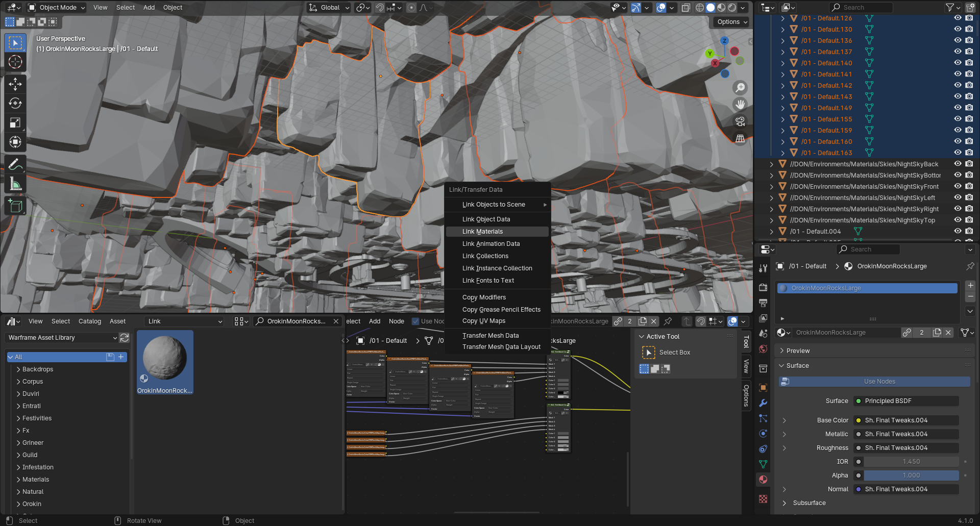Adjust the Alpha value slider

911,475
